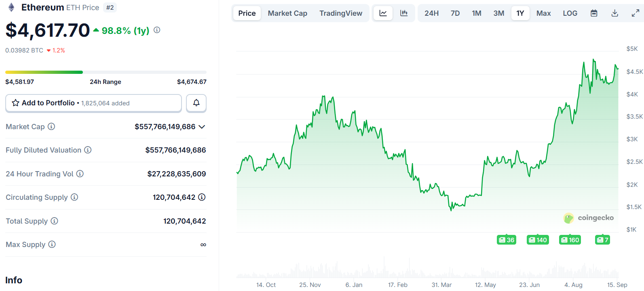Set chart range to 7D

455,13
